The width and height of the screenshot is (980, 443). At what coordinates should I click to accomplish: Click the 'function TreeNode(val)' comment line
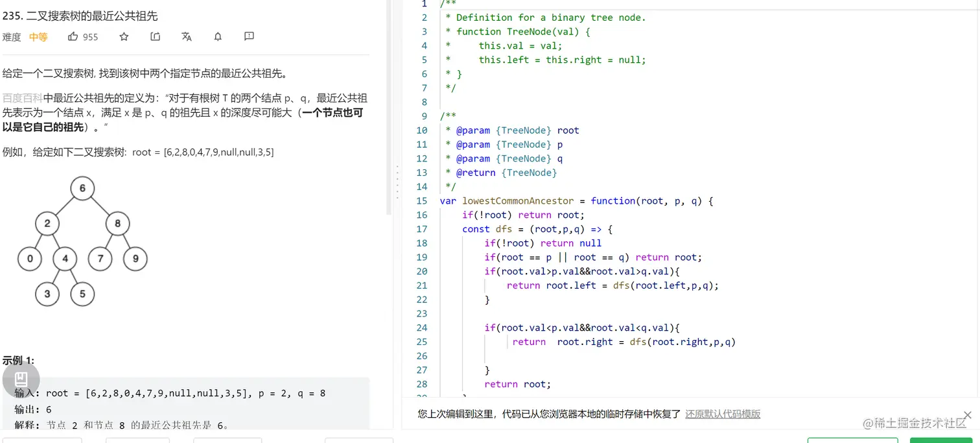point(518,31)
